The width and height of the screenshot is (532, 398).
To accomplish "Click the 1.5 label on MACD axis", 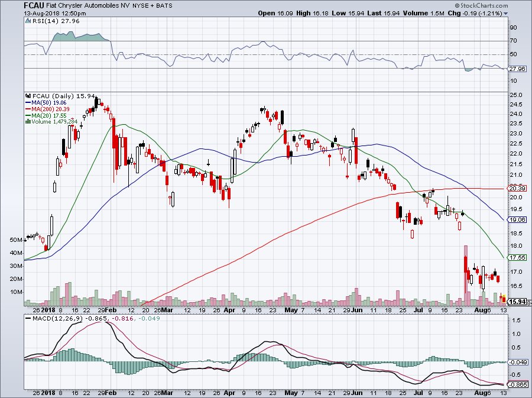I will pyautogui.click(x=516, y=321).
